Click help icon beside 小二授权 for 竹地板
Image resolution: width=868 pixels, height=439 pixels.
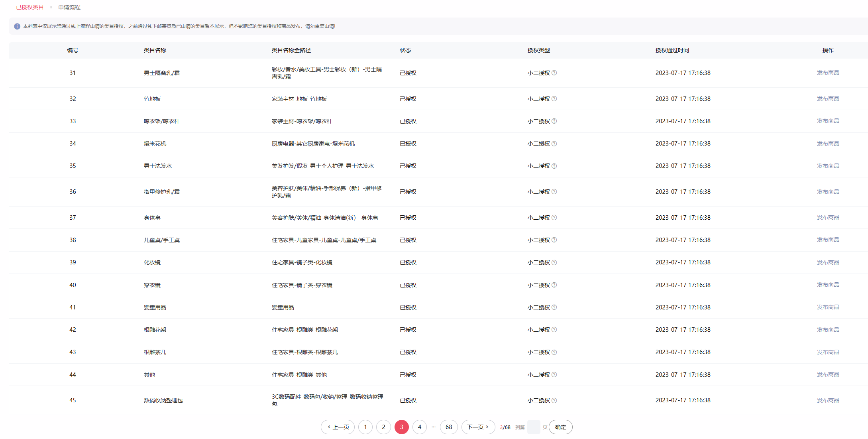tap(554, 99)
